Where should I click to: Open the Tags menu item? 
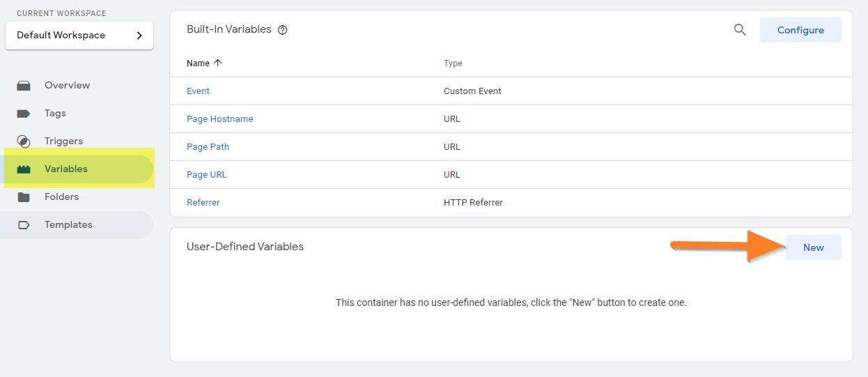coord(55,114)
